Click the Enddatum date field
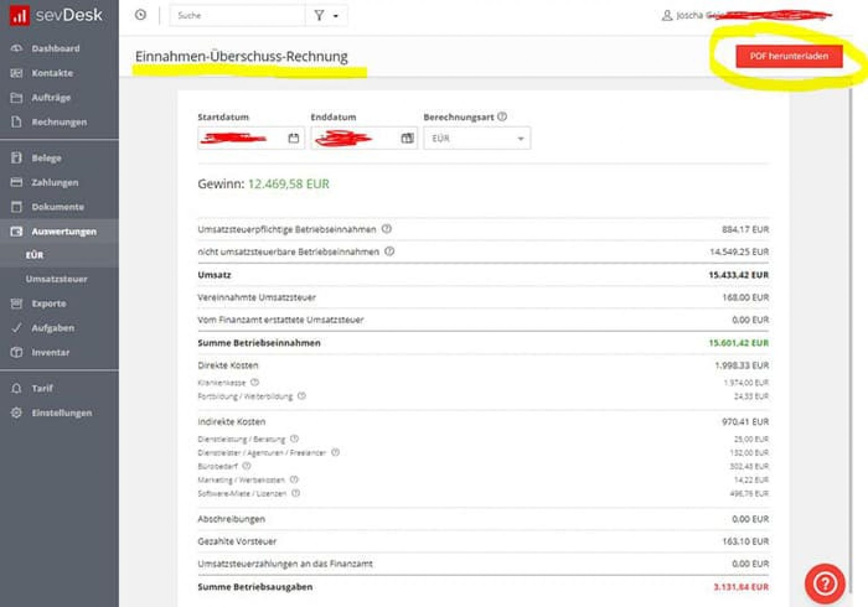Screen dimensions: 868x607 [364, 138]
